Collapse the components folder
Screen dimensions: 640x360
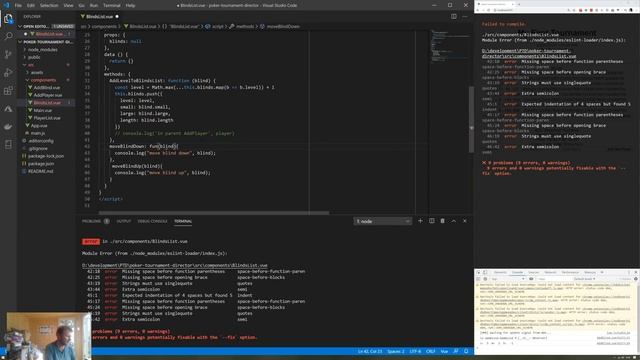coord(43,80)
